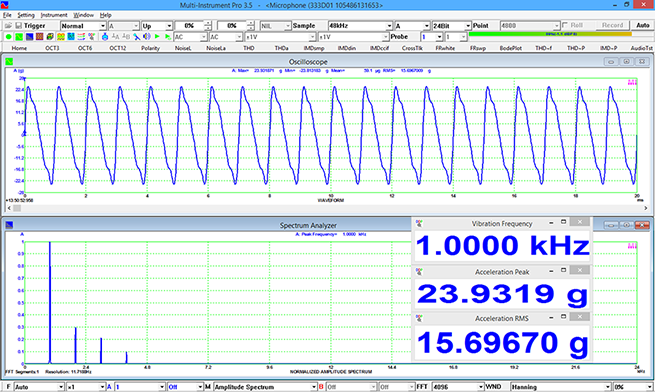
Task: Open the Setting menu
Action: tap(25, 15)
